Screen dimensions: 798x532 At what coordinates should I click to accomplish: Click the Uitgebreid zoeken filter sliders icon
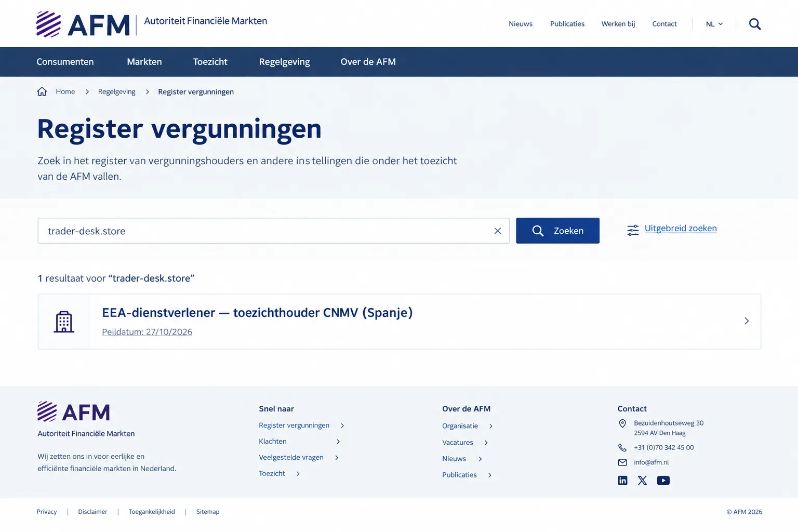pos(633,230)
